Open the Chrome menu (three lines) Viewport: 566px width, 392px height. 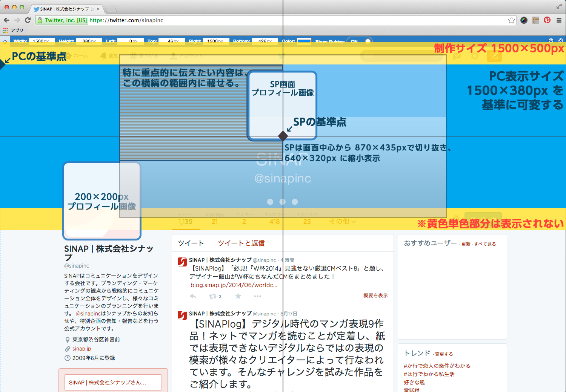[x=559, y=20]
